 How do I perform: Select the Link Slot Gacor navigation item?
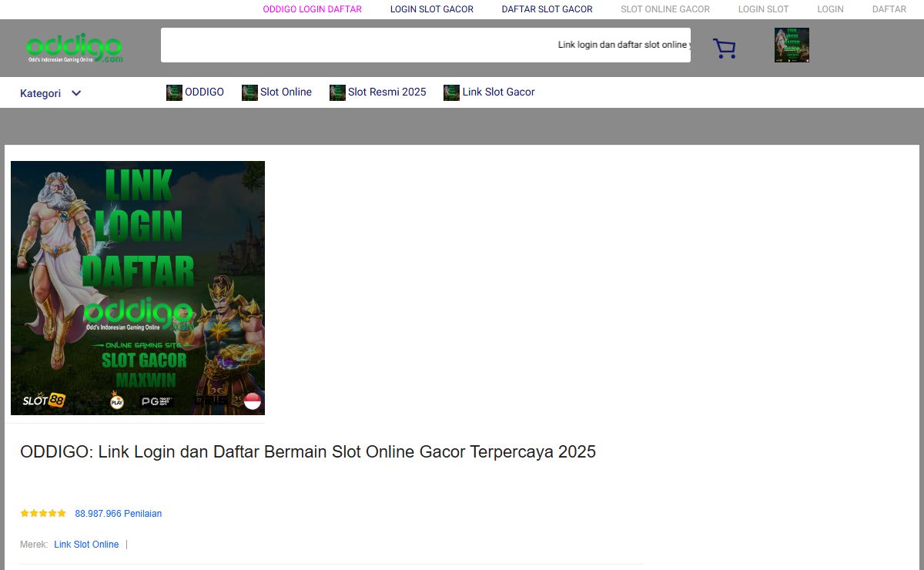coord(498,92)
